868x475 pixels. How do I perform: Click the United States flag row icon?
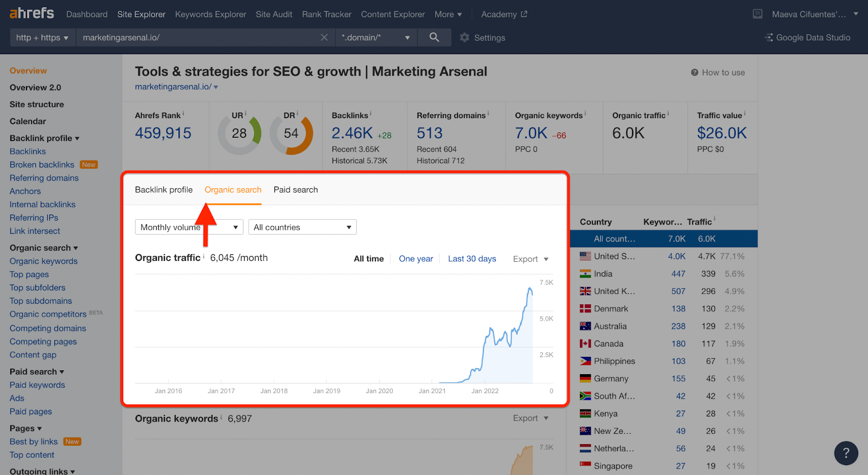(585, 256)
